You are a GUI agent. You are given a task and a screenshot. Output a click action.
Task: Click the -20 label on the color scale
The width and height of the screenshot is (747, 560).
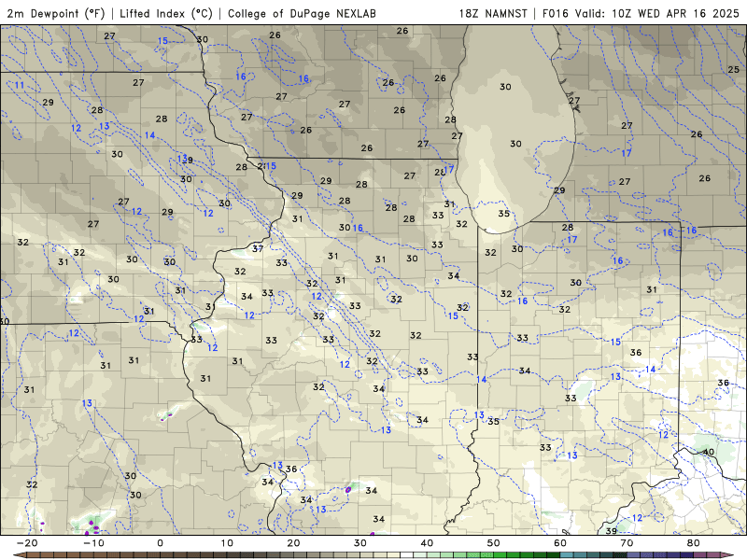27,543
